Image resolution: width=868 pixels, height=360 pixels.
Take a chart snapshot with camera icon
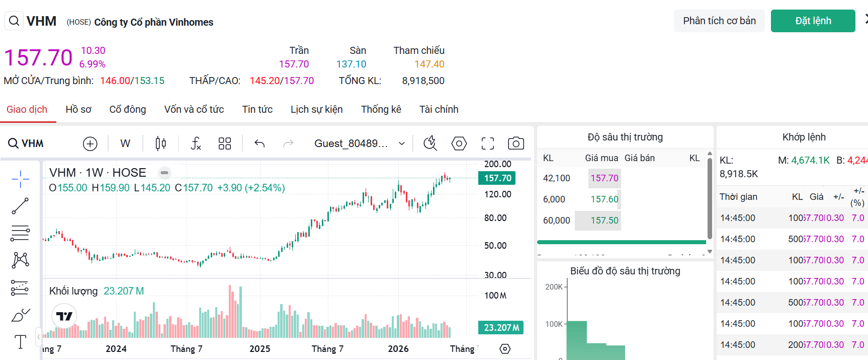click(516, 143)
